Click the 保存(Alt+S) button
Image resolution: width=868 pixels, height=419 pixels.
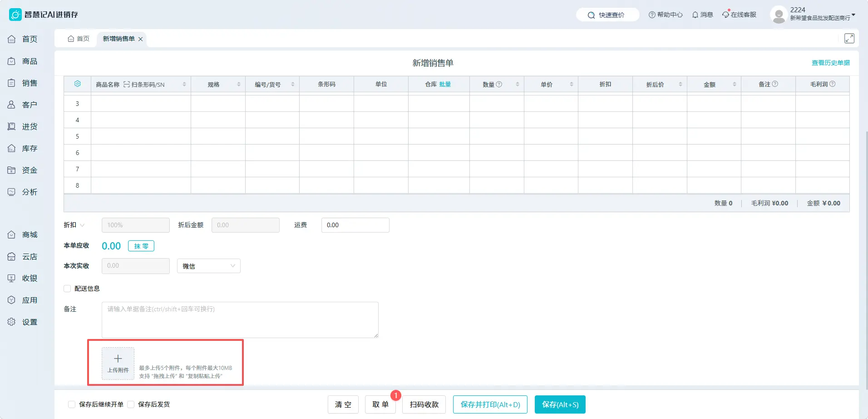click(560, 404)
